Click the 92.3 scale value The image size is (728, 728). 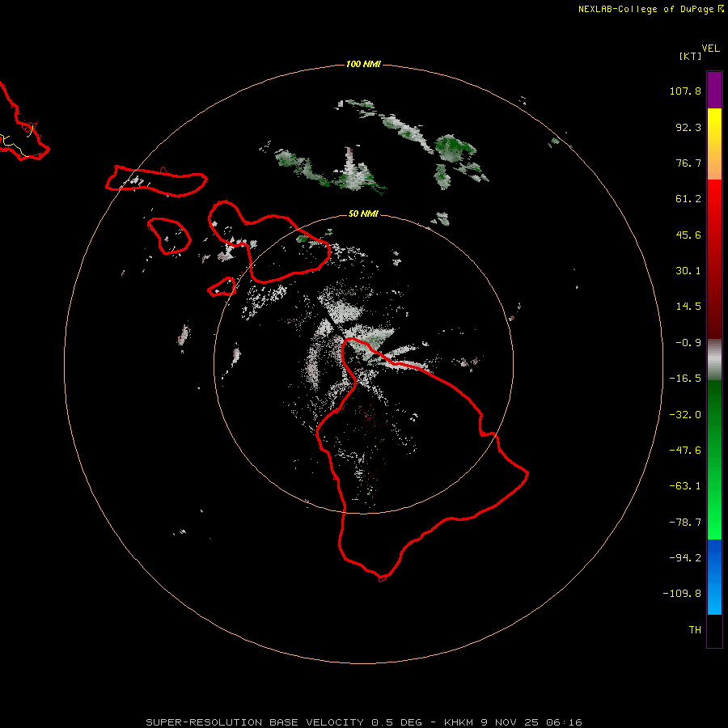pyautogui.click(x=688, y=127)
